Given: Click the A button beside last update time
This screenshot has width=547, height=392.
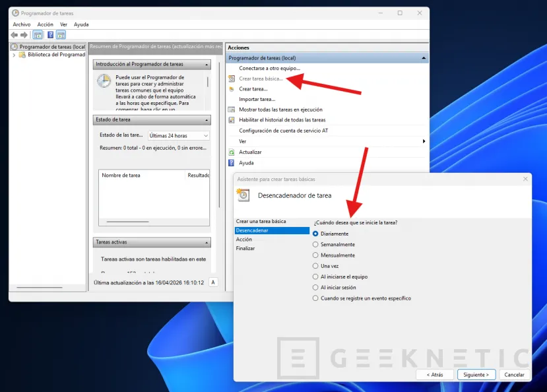Looking at the screenshot, I should click(213, 282).
